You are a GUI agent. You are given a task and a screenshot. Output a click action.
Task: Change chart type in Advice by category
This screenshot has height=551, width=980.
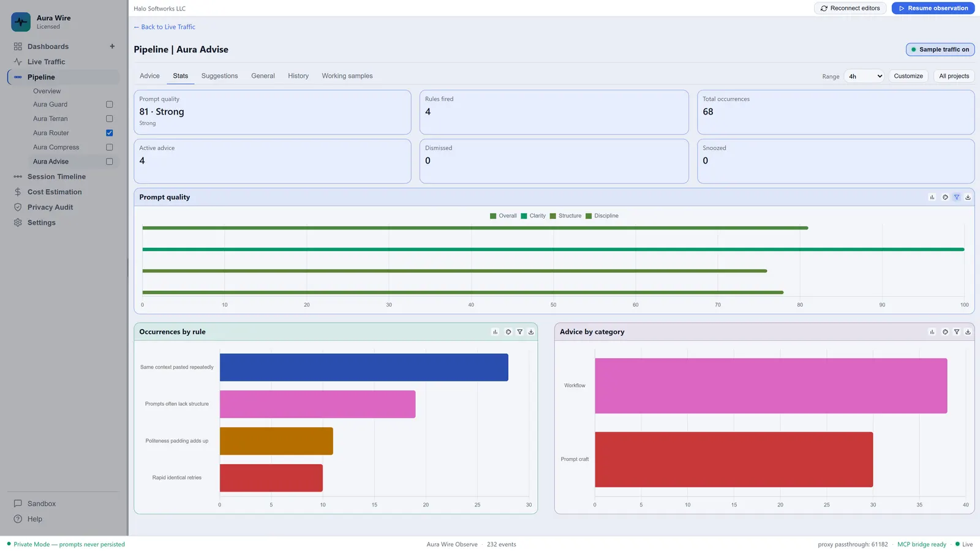pyautogui.click(x=932, y=332)
